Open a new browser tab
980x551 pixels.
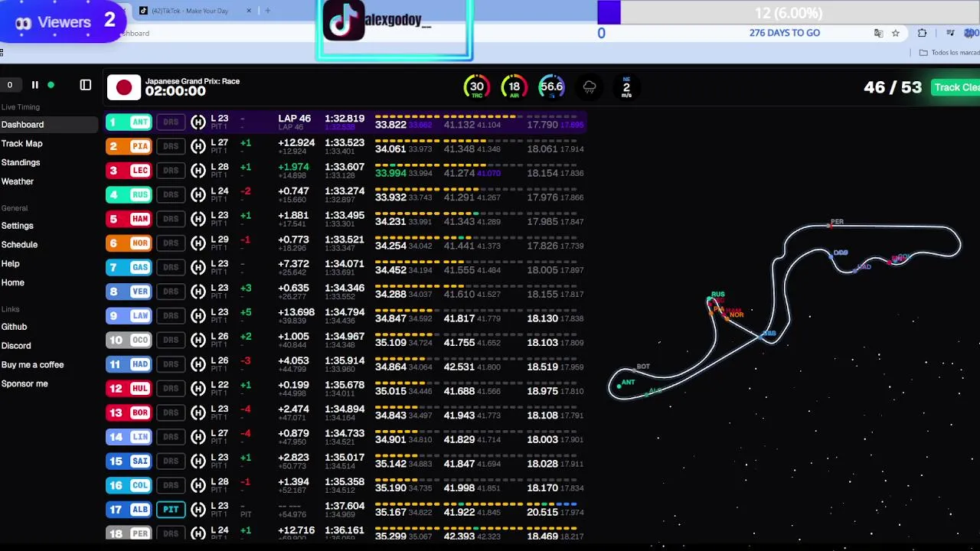point(267,11)
